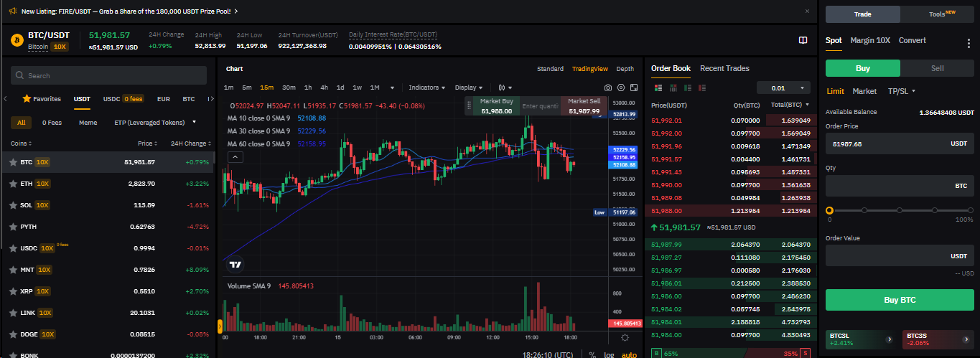Toggle the log scale on chart
The height and width of the screenshot is (358, 980).
(x=609, y=354)
